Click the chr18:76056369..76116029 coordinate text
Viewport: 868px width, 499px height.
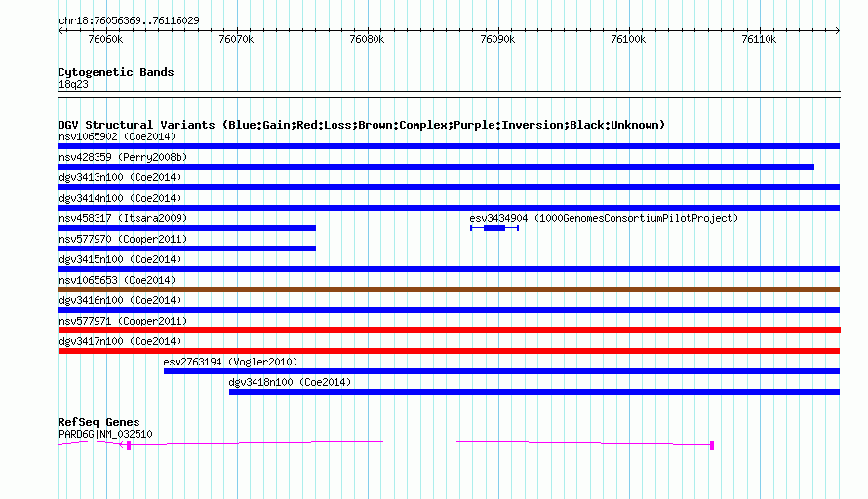129,21
